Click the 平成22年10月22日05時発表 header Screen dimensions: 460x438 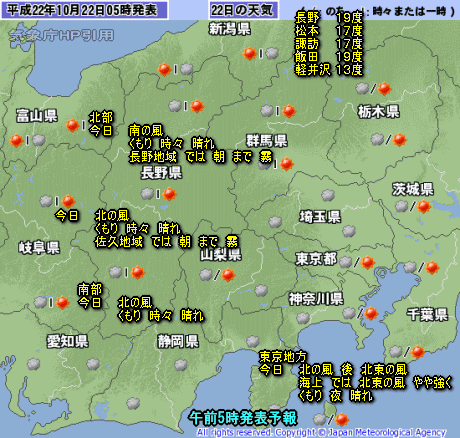tap(83, 10)
